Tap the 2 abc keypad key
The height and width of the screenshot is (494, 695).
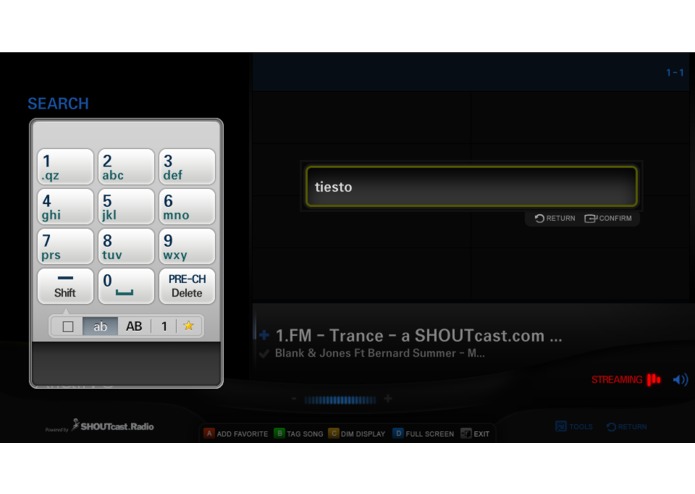pyautogui.click(x=126, y=167)
